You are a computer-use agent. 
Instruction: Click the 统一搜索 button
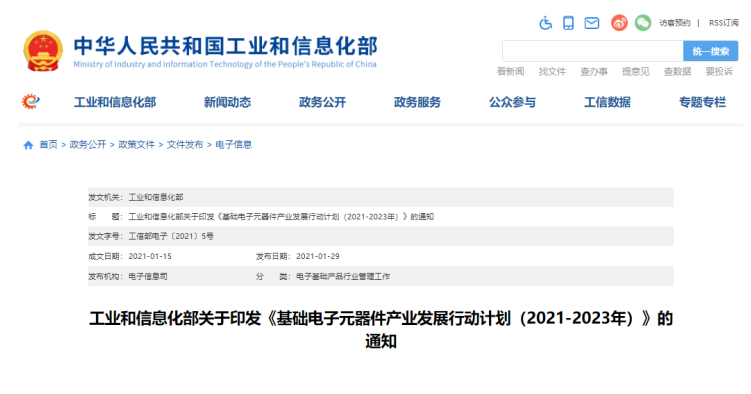[710, 51]
